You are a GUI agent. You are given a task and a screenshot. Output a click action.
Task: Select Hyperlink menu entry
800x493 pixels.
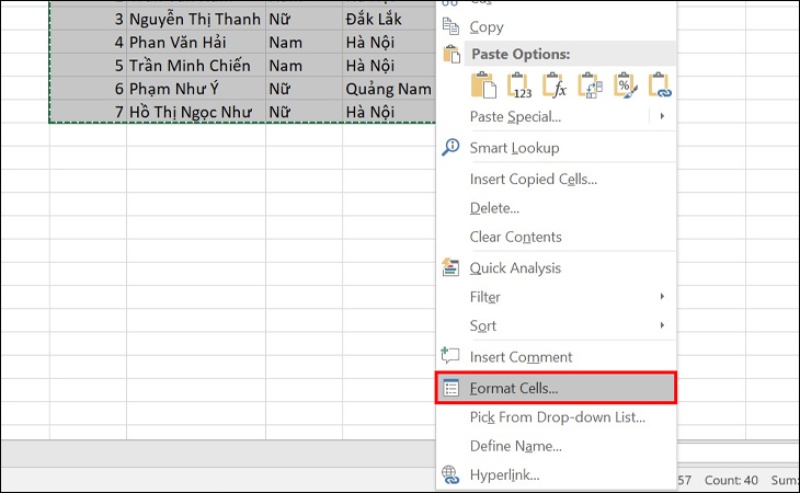556,475
